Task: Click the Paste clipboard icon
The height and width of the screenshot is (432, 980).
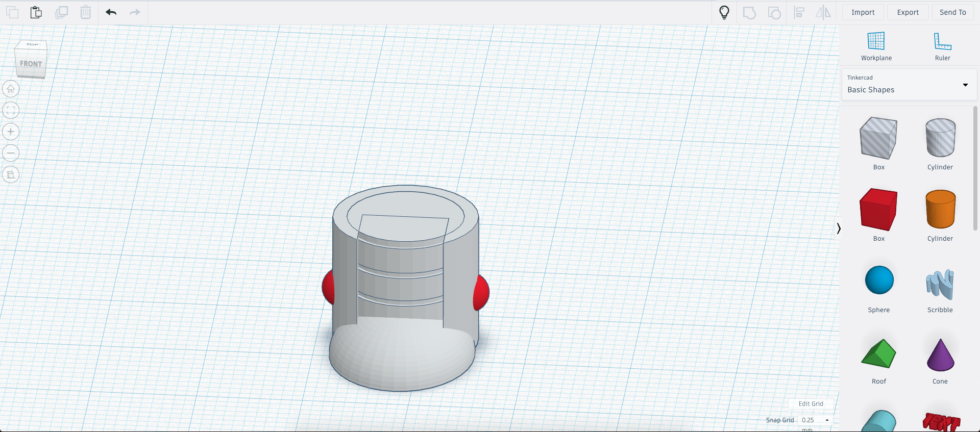Action: tap(36, 12)
